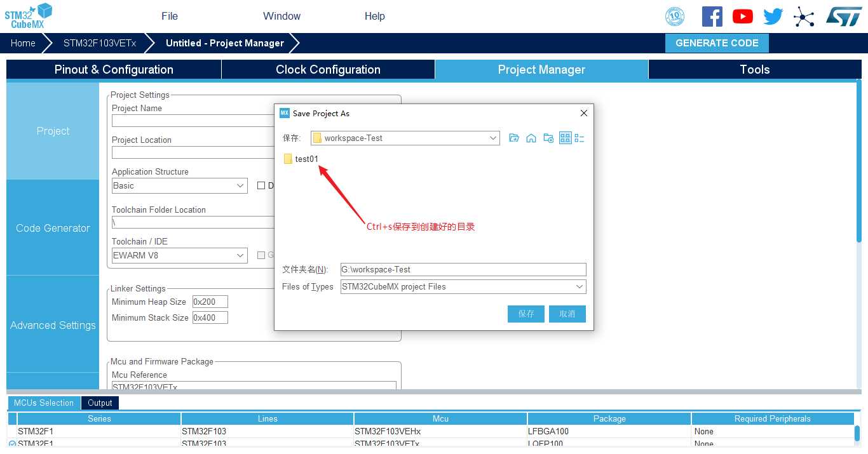The width and height of the screenshot is (868, 454).
Task: Sort by Series column header
Action: [99, 418]
